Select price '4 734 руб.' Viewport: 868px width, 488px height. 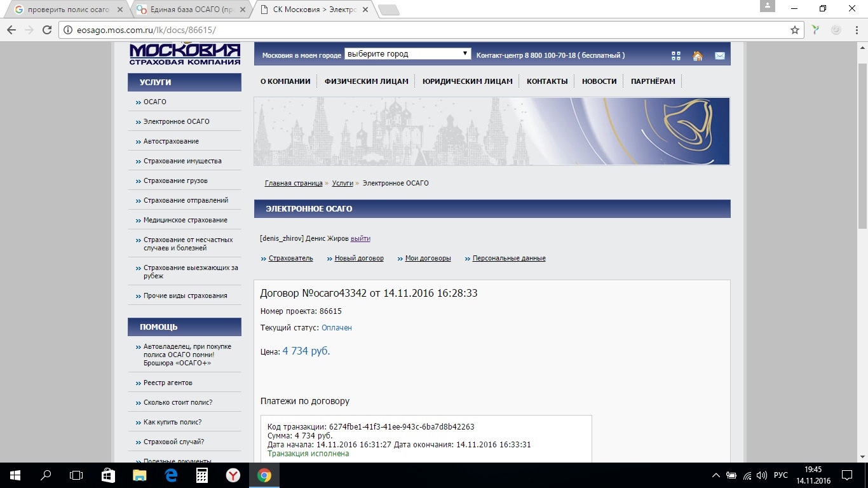[x=306, y=351]
